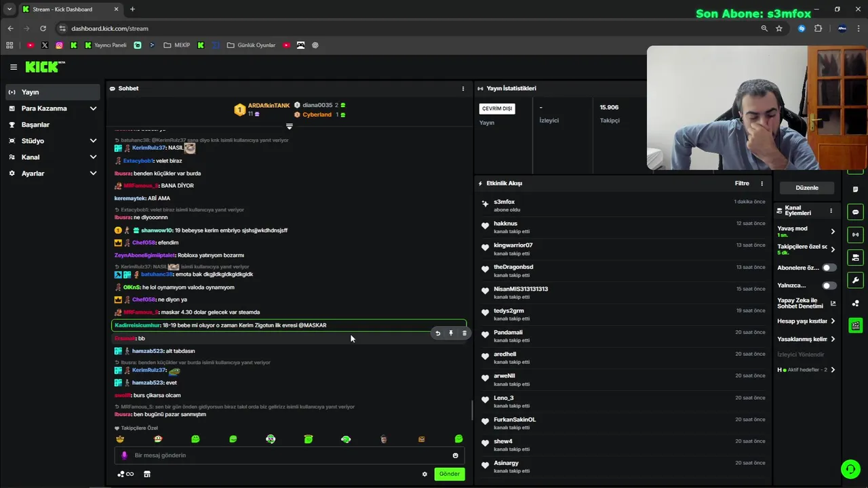Switch to the Stream - Kick Dashboard tab
This screenshot has height=488, width=868.
[70, 9]
